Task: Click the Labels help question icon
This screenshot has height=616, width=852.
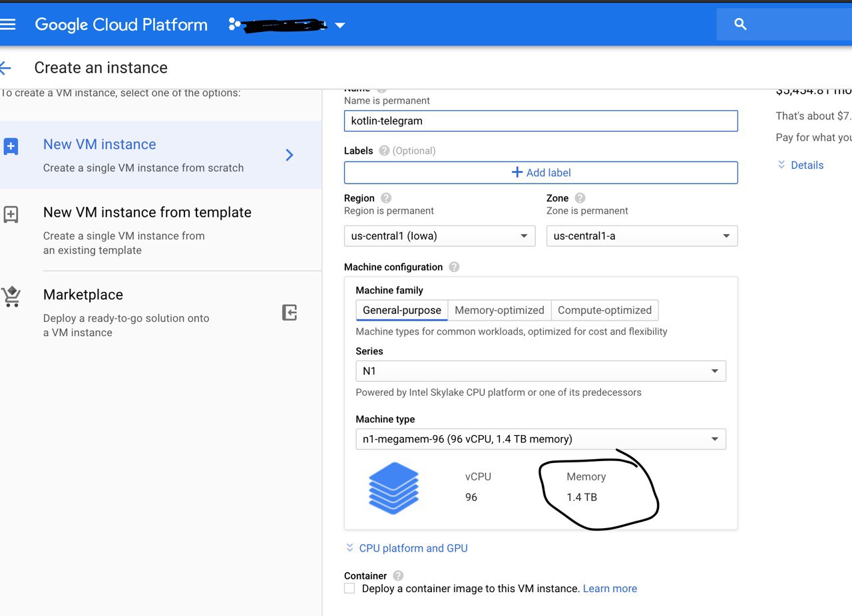Action: click(384, 150)
